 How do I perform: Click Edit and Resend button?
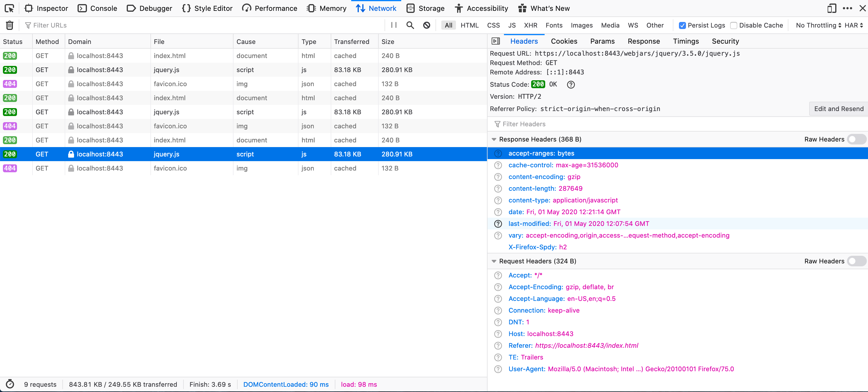coord(838,109)
